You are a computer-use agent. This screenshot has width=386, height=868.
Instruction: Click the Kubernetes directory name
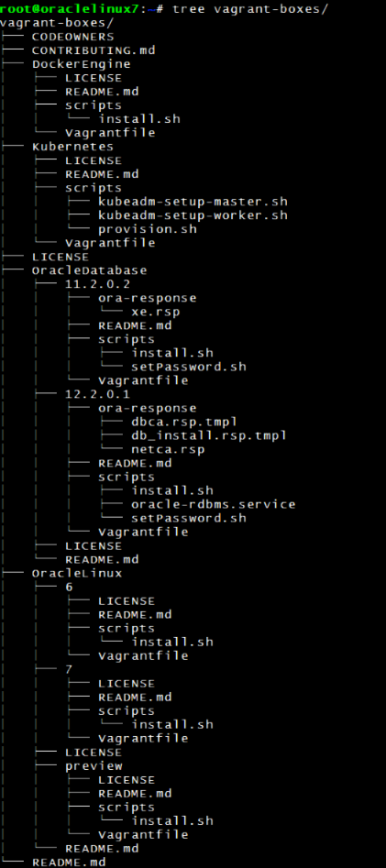(73, 147)
